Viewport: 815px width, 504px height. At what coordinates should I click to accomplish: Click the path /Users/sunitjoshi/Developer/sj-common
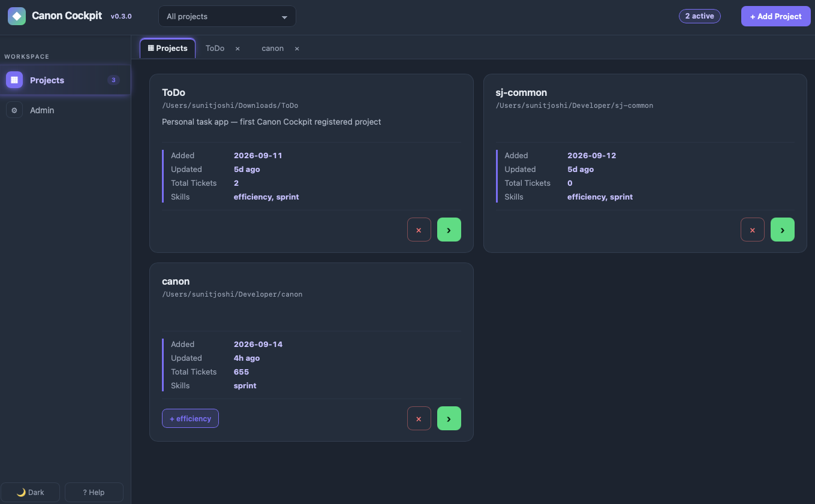click(574, 105)
